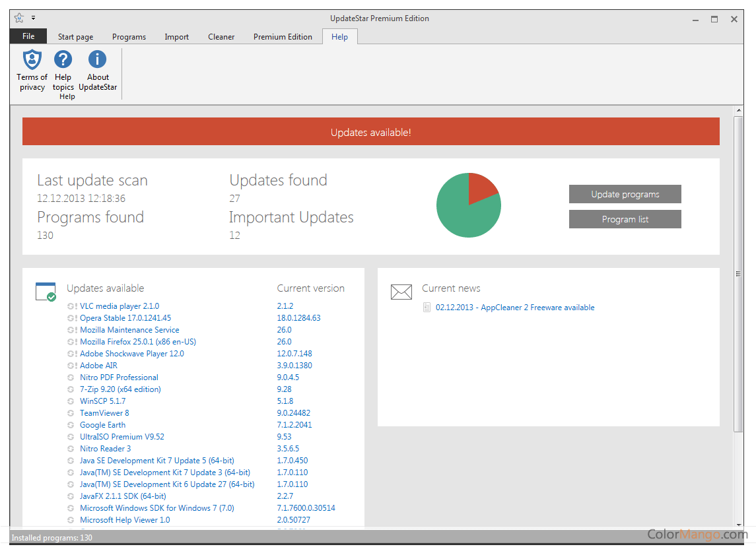Open the quick access toolbar dropdown arrow
Screen dimensions: 756x557
34,18
